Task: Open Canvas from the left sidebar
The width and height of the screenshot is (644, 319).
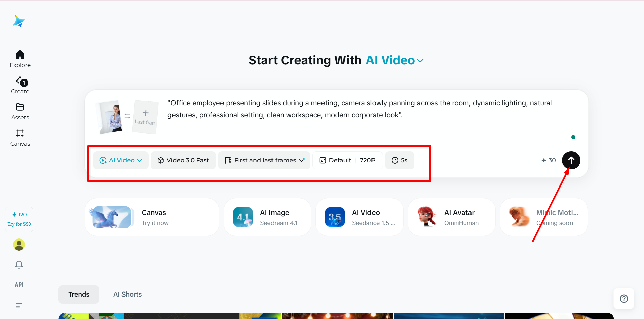Action: point(20,138)
